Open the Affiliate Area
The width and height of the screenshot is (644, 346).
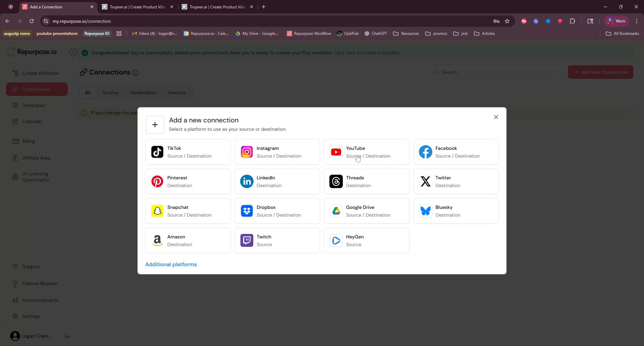point(37,158)
